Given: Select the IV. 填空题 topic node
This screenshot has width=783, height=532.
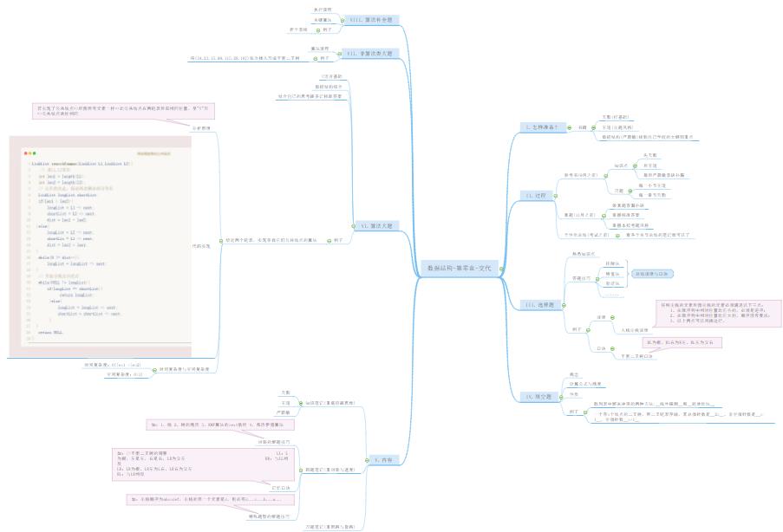Looking at the screenshot, I should (539, 396).
